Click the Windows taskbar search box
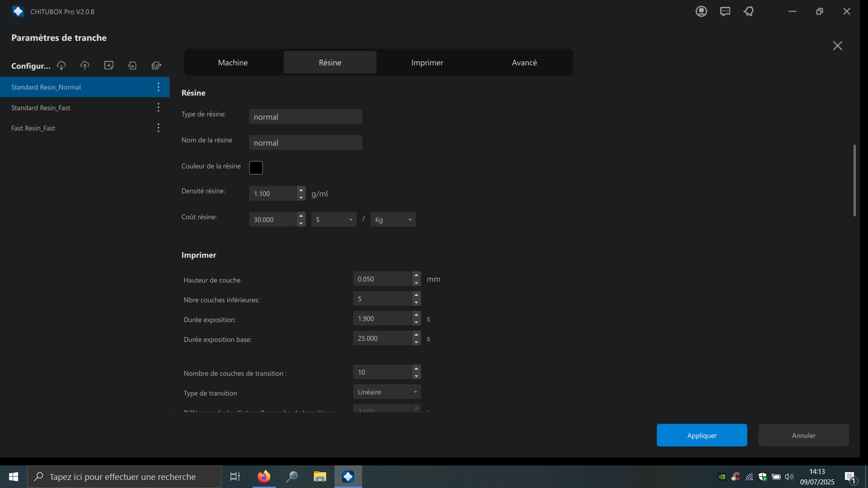This screenshot has height=488, width=868. pyautogui.click(x=124, y=477)
